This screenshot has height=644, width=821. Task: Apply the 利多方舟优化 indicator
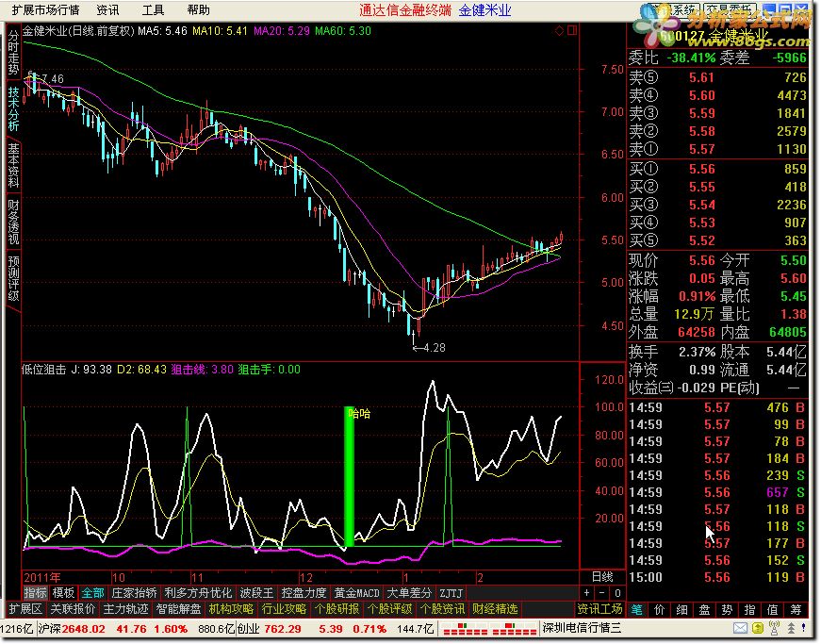(198, 593)
